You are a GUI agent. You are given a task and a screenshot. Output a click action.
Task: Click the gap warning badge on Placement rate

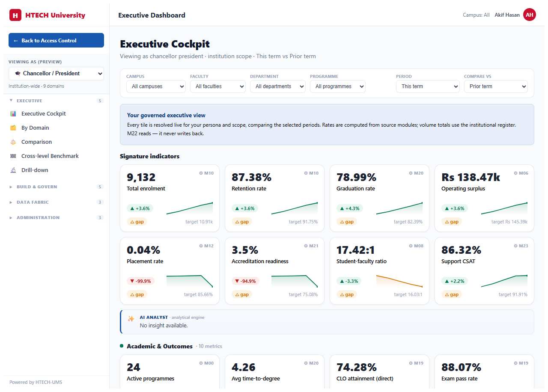point(137,294)
